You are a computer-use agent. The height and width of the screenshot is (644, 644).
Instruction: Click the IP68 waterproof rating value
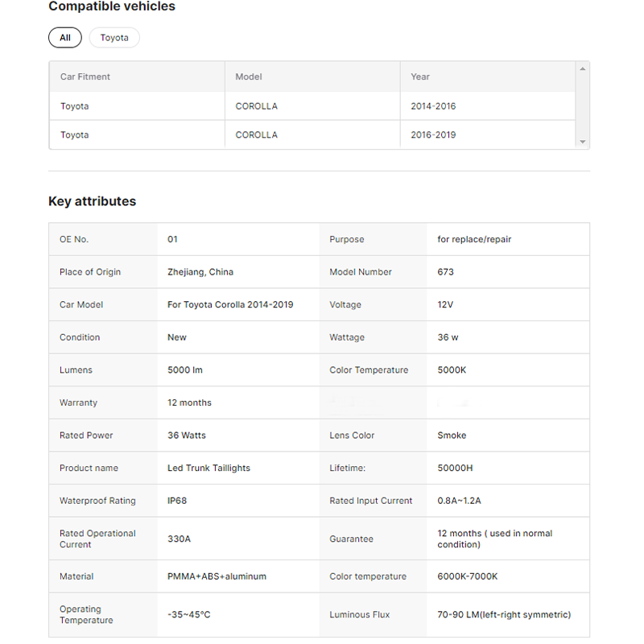coord(177,501)
